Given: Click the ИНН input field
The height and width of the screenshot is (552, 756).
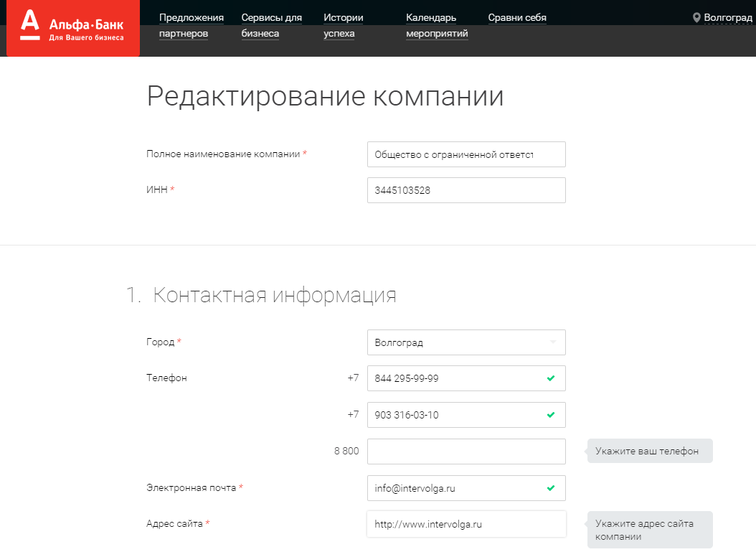Looking at the screenshot, I should (x=466, y=190).
